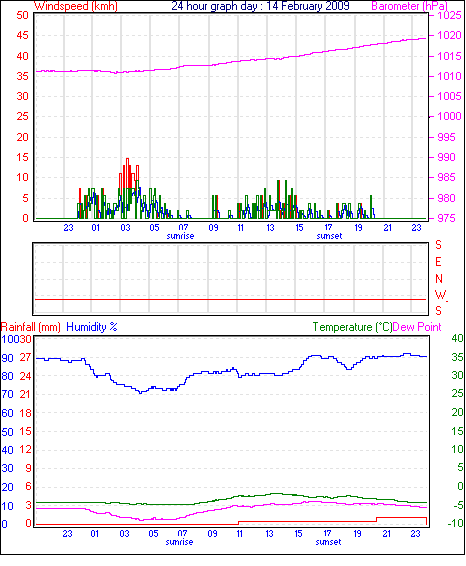
Task: Click the sunset label under the bottom graph
Action: [x=328, y=542]
